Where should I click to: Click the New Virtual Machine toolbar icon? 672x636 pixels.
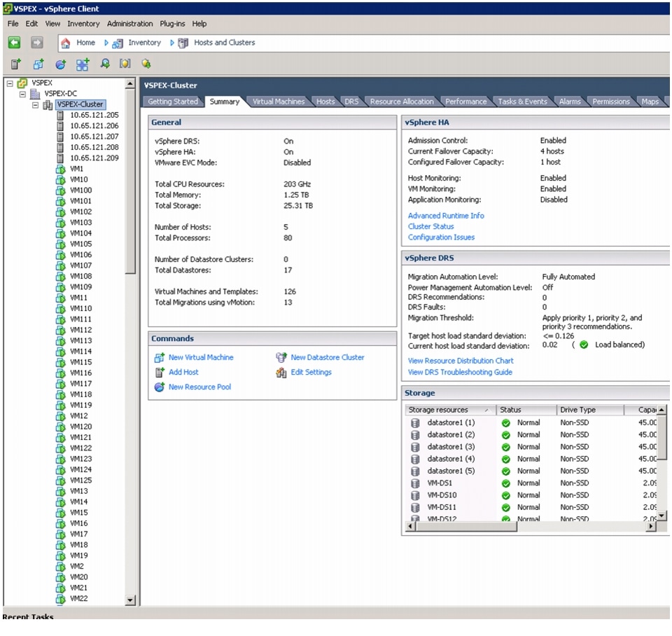pos(38,64)
